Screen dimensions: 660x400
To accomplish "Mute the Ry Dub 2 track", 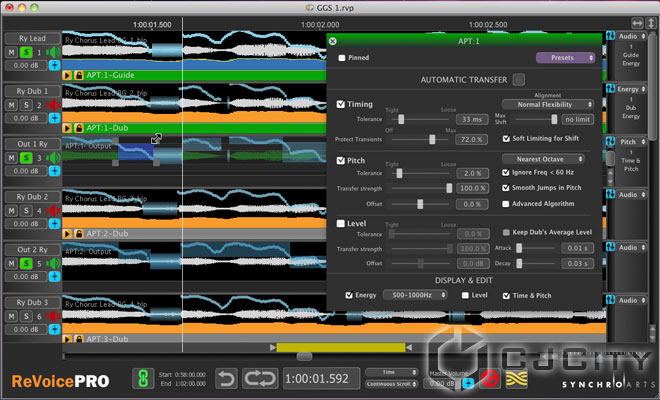I will (x=11, y=211).
